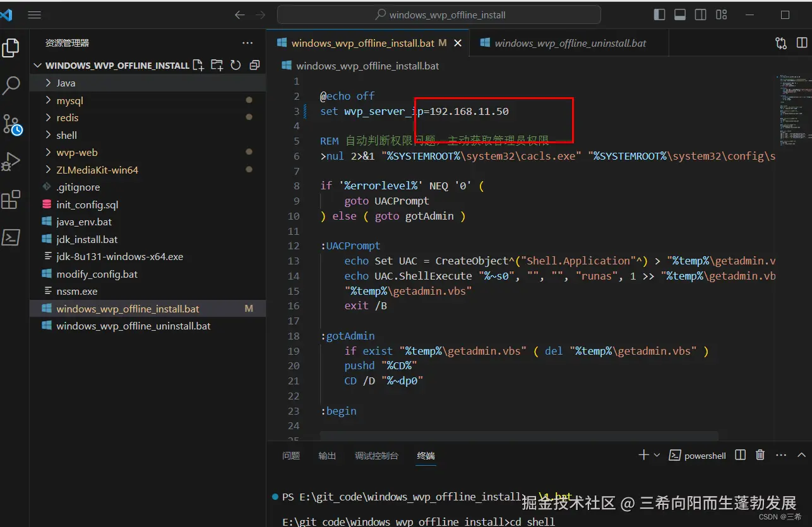The image size is (812, 527).
Task: Open init_config.sql in explorer
Action: click(x=148, y=204)
